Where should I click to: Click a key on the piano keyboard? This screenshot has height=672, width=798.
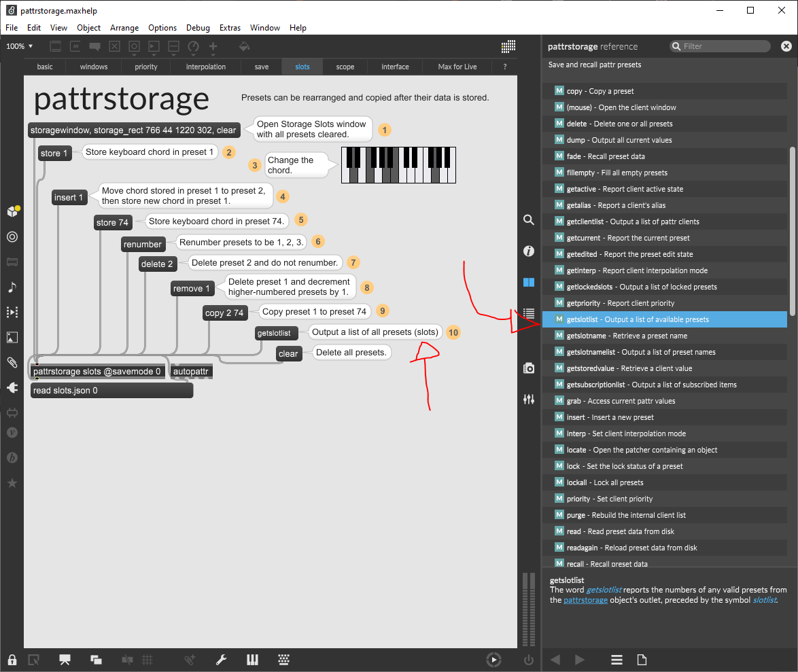tap(398, 165)
